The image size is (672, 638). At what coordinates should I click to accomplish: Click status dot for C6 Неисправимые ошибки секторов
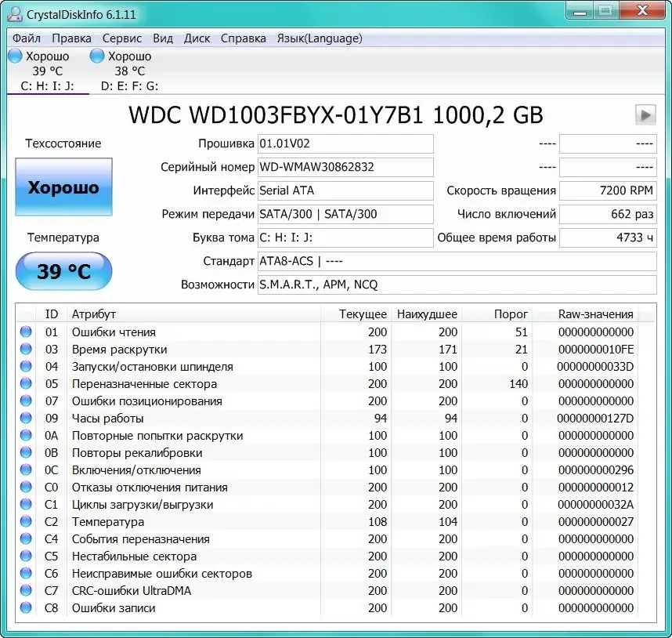click(26, 573)
